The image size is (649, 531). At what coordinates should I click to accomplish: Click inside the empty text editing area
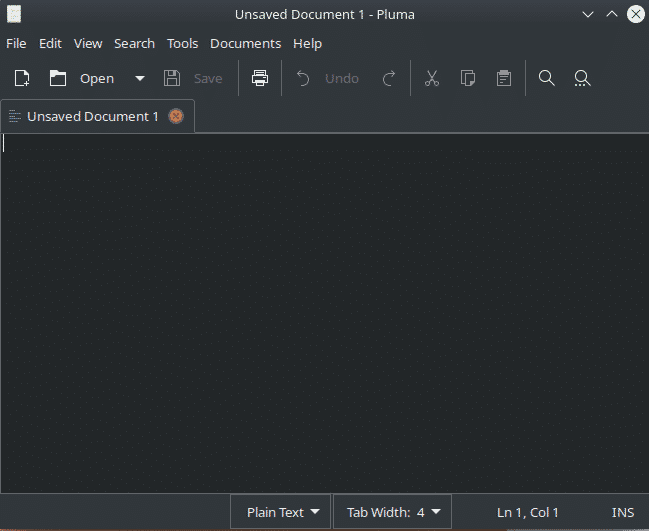click(324, 313)
